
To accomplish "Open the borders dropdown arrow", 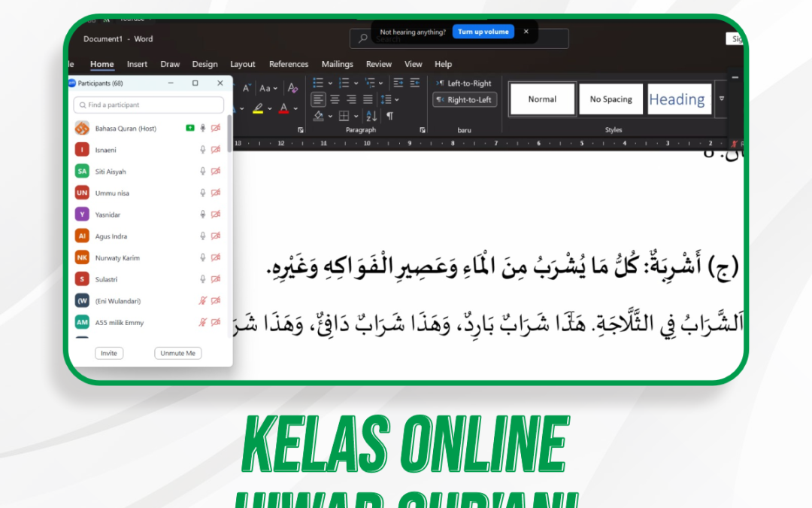I will (356, 116).
